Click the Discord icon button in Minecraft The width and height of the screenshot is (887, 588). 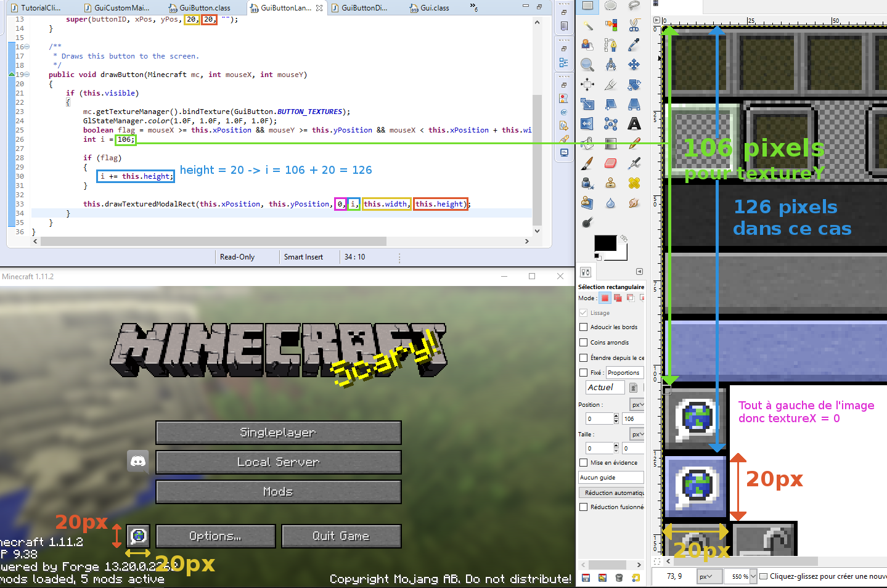tap(138, 462)
